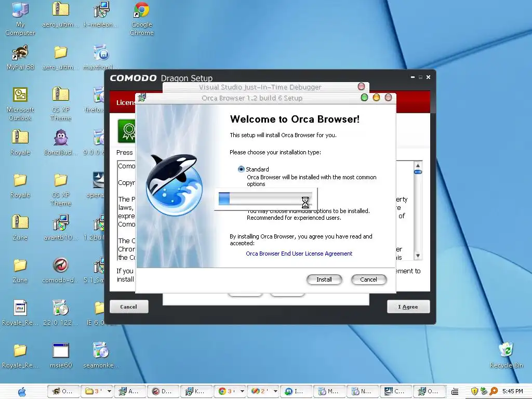This screenshot has height=399, width=532.
Task: Select the Standard installation radio button
Action: [241, 169]
